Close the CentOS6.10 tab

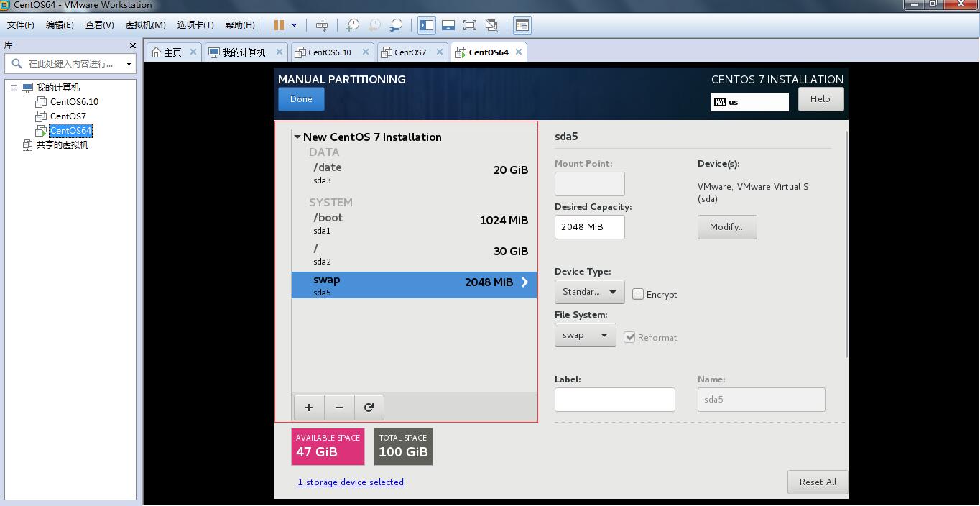tap(366, 52)
